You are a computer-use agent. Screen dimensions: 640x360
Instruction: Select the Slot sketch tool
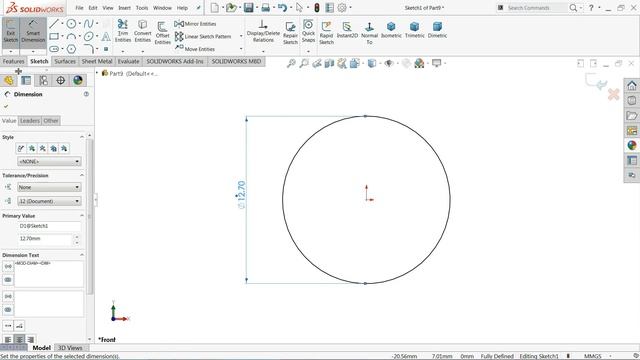point(54,49)
